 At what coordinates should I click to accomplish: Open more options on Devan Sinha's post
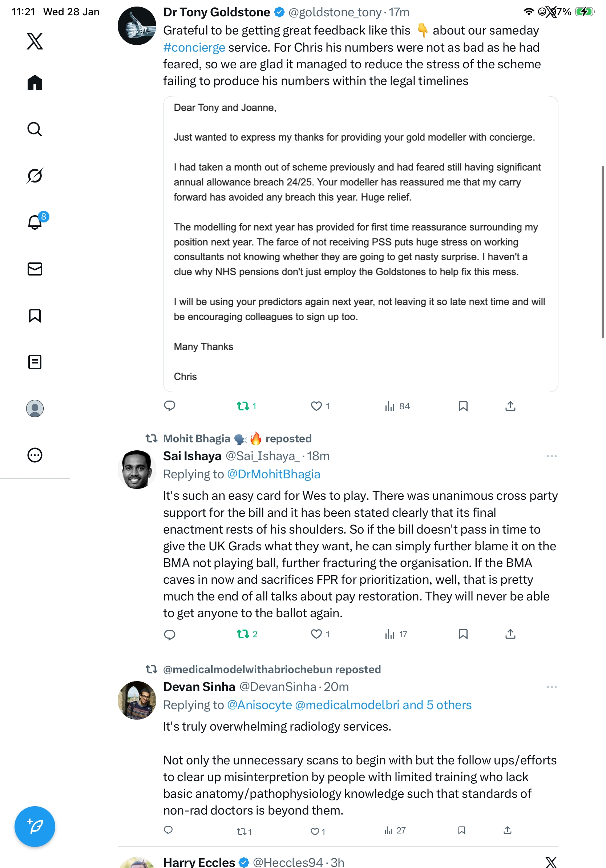(x=551, y=687)
